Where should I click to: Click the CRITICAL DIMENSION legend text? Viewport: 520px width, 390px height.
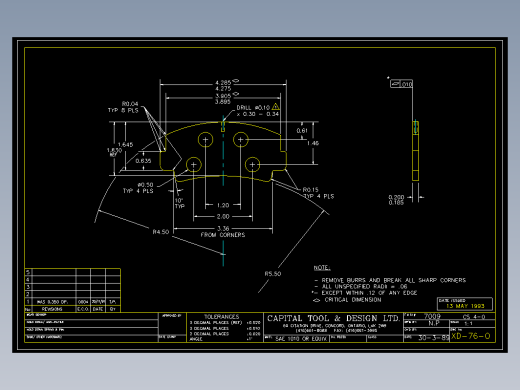pos(353,300)
